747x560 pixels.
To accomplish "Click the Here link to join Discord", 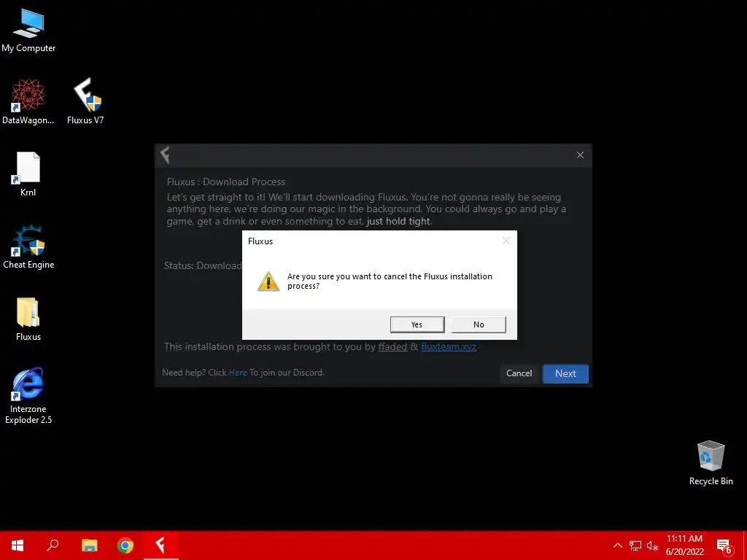I will (238, 373).
